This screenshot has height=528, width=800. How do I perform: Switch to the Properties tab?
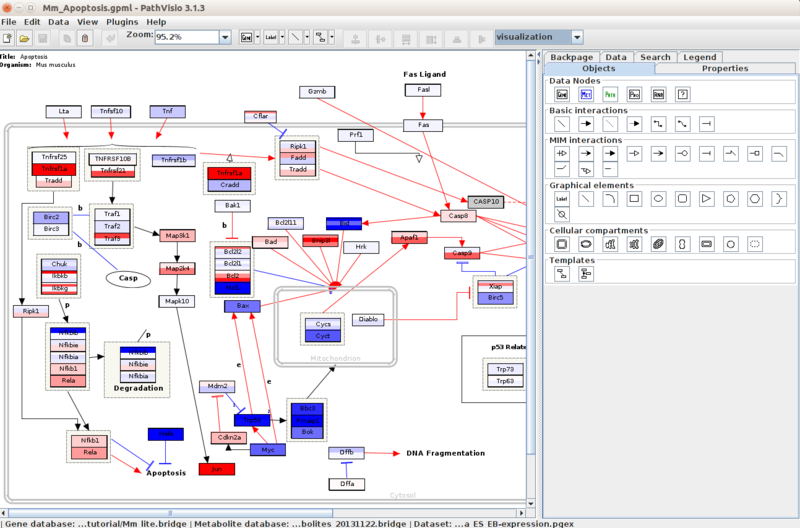(x=724, y=68)
